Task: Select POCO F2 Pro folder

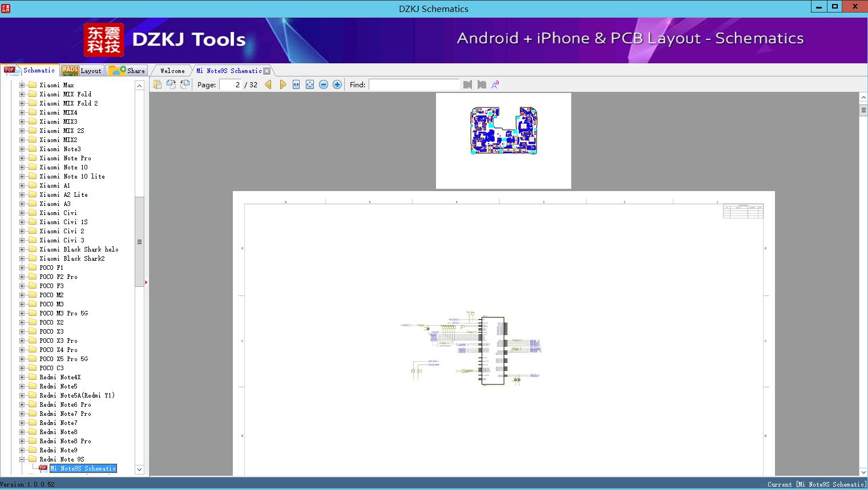Action: (58, 277)
